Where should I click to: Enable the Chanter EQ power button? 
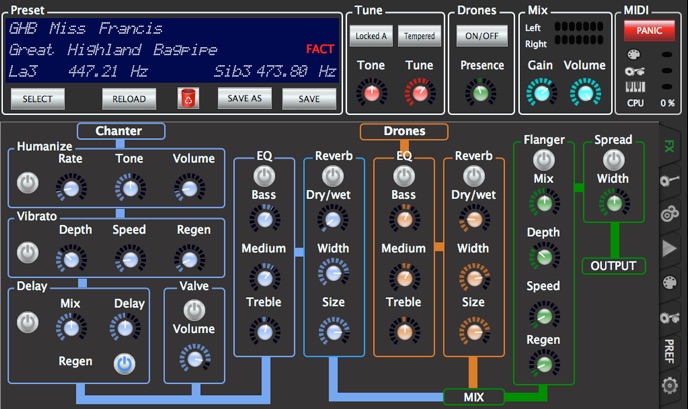click(264, 176)
